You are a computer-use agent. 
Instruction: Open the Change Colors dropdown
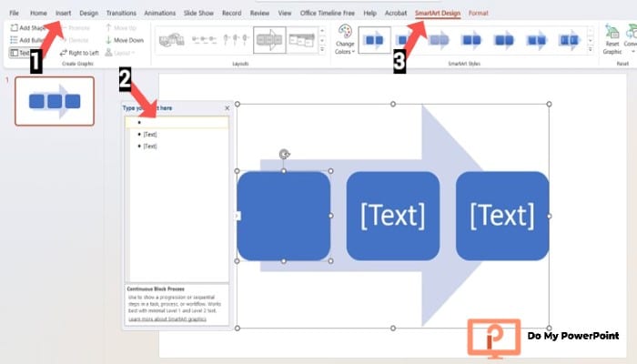tap(345, 39)
